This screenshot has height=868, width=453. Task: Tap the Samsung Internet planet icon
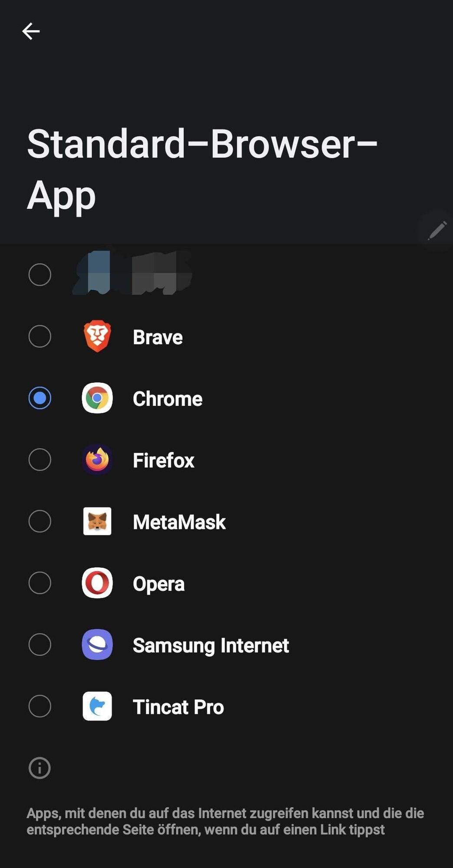point(97,644)
